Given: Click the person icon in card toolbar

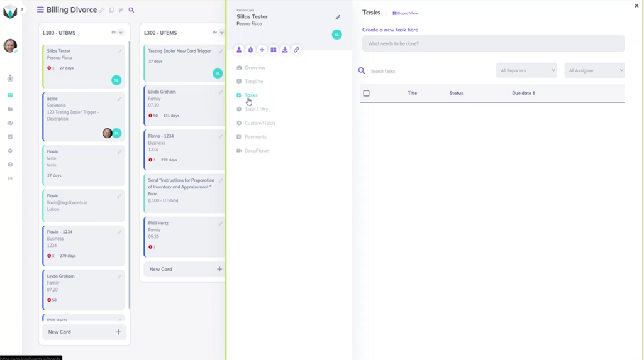Looking at the screenshot, I should (x=239, y=50).
